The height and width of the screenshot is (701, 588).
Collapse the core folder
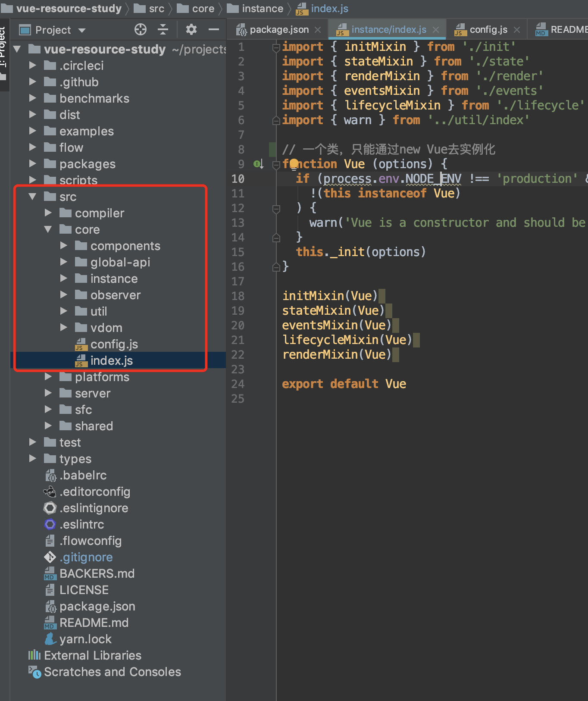click(48, 229)
